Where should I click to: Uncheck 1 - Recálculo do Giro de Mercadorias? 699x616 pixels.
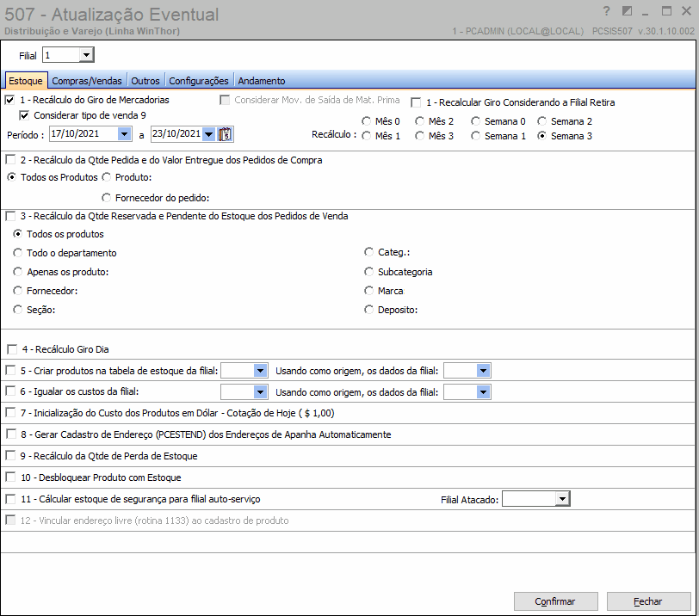(x=9, y=100)
